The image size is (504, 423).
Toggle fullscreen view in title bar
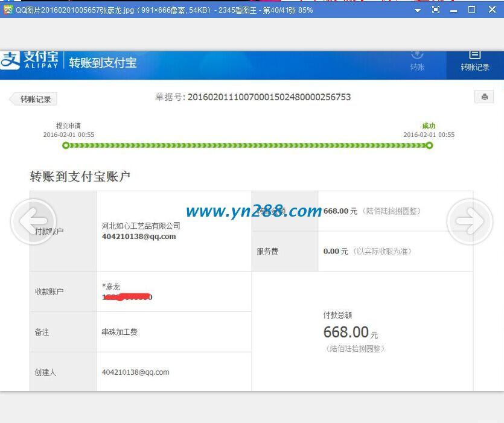coord(435,10)
